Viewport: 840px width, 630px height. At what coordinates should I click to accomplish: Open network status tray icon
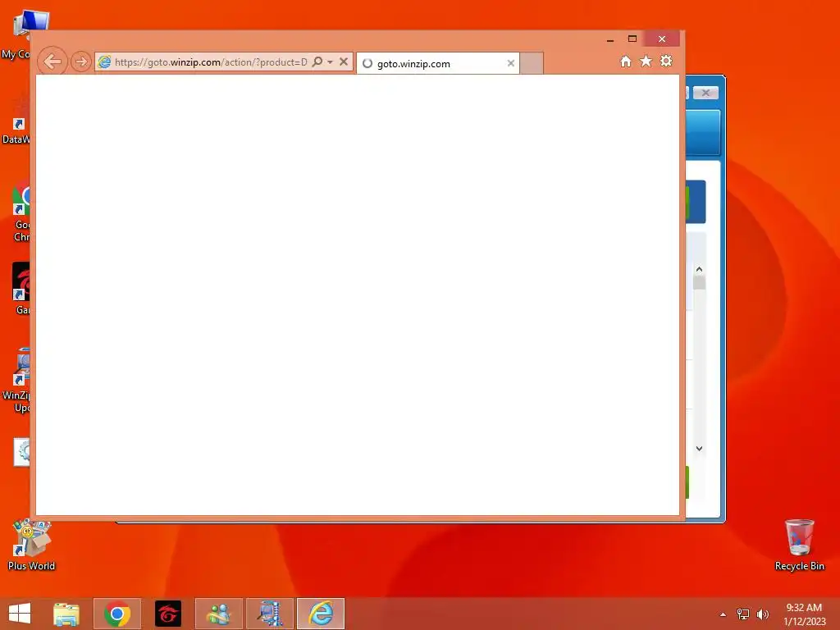[743, 614]
